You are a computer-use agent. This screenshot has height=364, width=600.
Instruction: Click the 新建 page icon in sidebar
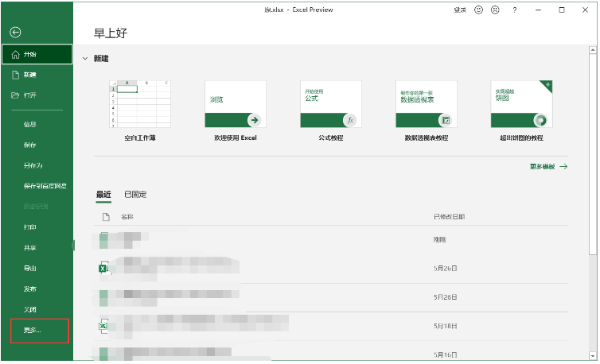pyautogui.click(x=15, y=75)
